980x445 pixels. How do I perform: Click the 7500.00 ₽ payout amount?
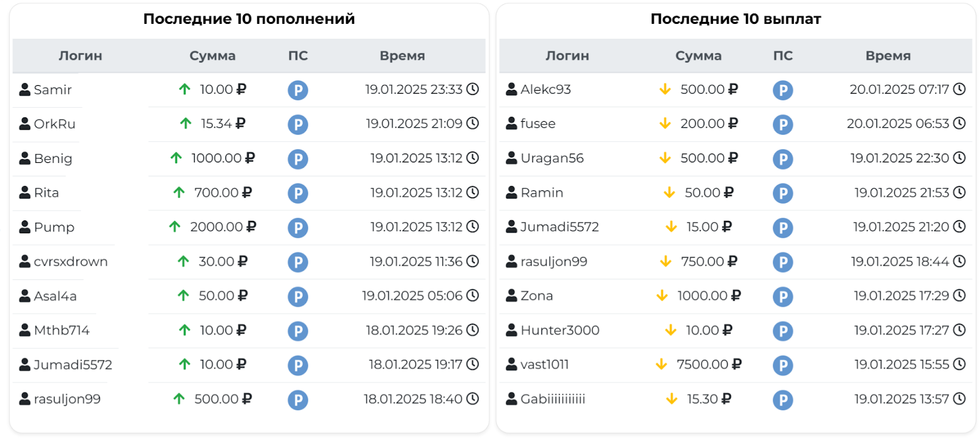[x=709, y=365]
